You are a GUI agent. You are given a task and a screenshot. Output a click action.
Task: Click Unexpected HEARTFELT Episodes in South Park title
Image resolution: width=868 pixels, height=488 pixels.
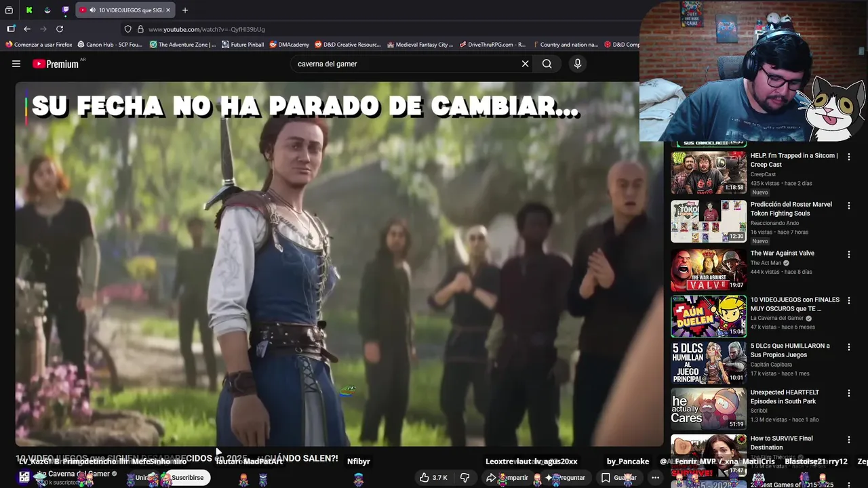(785, 396)
